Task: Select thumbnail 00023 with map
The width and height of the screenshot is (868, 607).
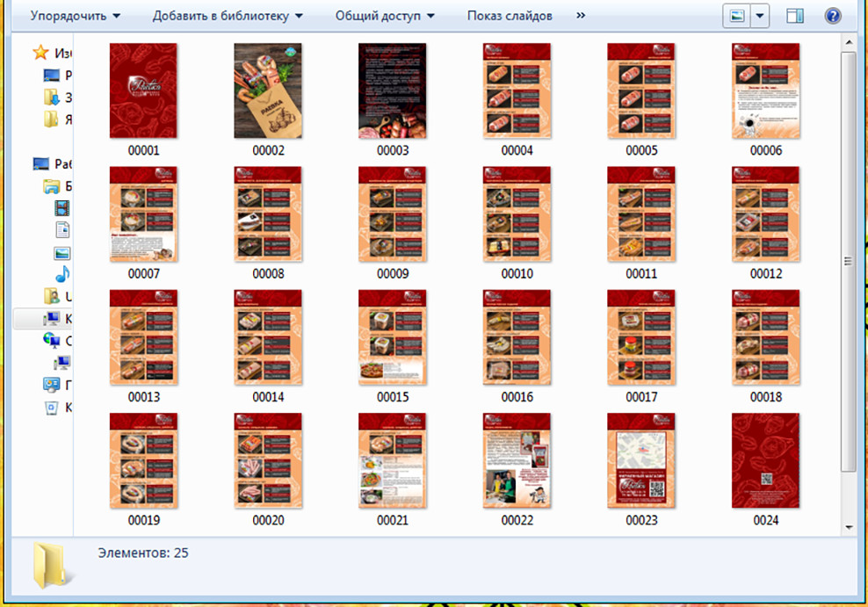Action: click(x=641, y=461)
